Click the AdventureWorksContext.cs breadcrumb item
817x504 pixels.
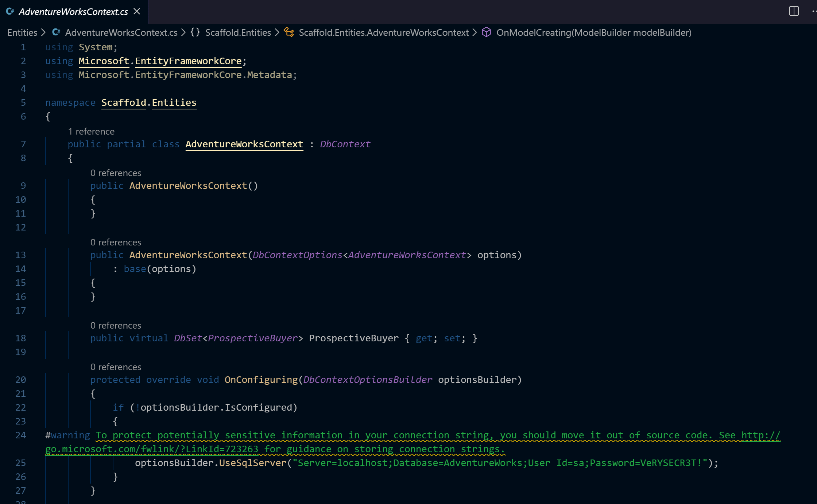(121, 32)
